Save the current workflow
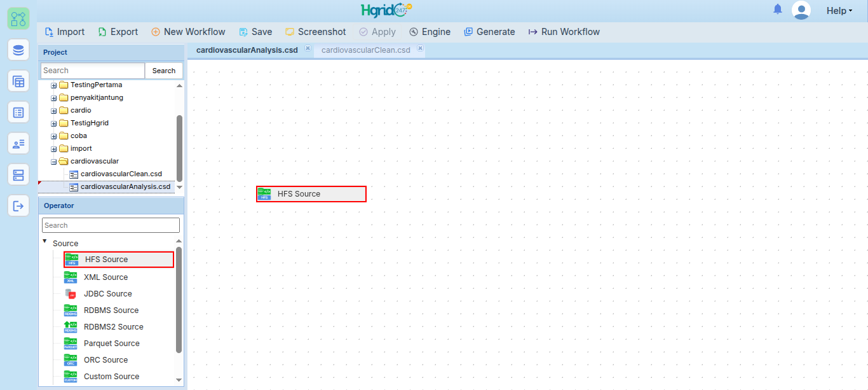868x390 pixels. pos(255,32)
